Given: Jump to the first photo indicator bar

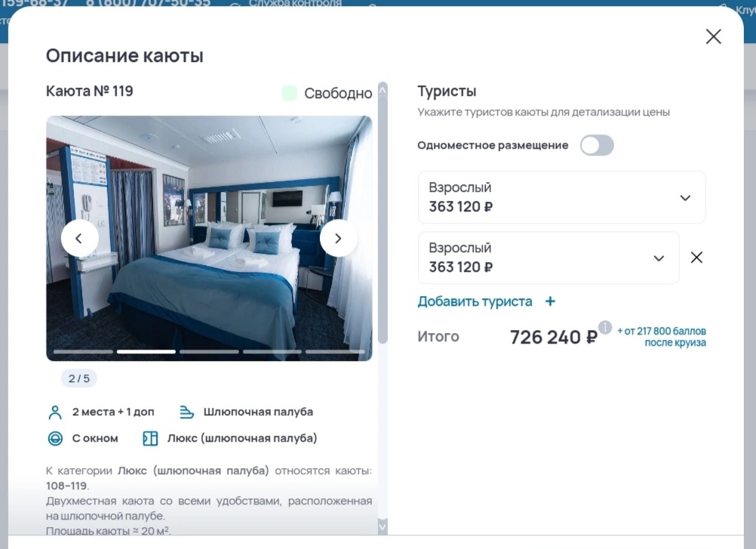Looking at the screenshot, I should coord(83,352).
